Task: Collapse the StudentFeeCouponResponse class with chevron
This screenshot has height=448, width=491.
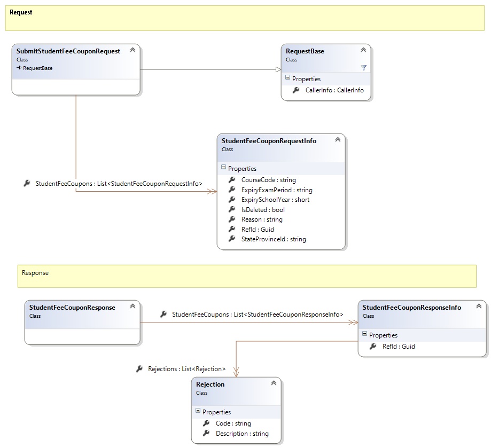Action: [x=133, y=306]
